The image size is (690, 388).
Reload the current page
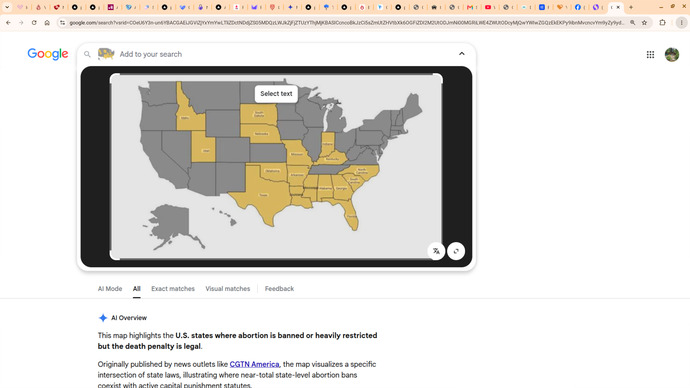click(x=34, y=22)
